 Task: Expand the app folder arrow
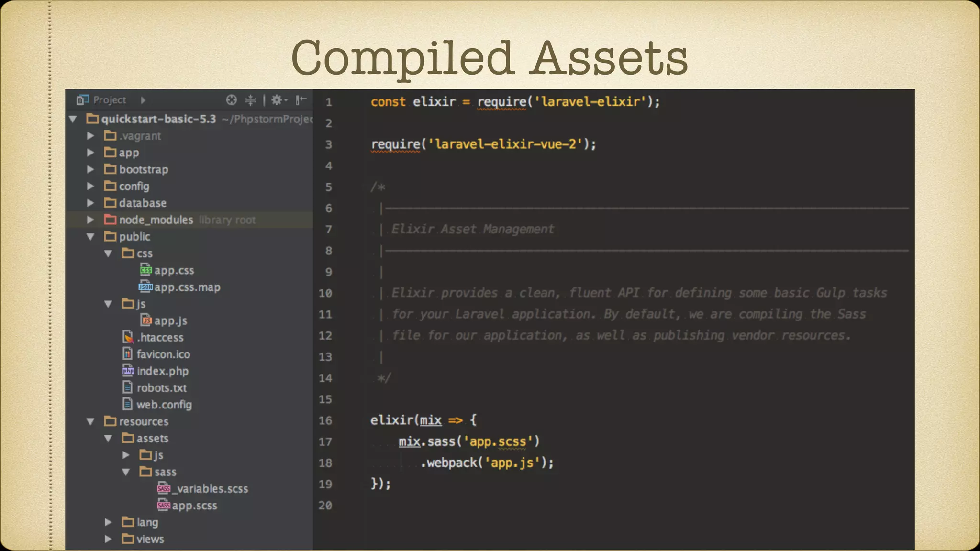coord(90,153)
